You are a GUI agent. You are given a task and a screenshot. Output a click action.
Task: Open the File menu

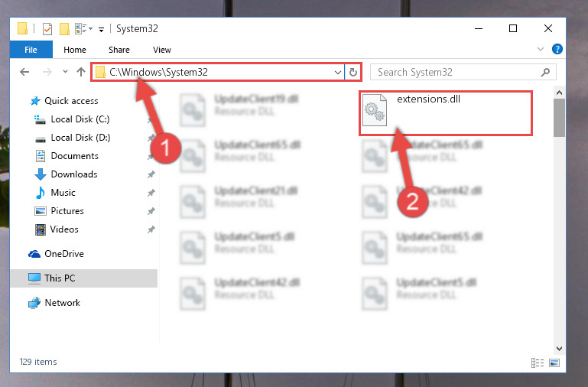tap(31, 50)
